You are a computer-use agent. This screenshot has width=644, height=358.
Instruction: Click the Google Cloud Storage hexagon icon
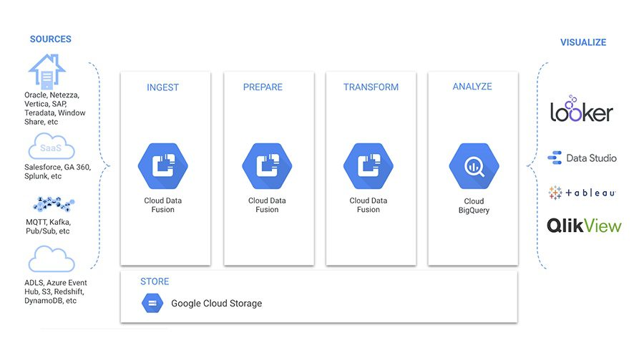pos(152,304)
